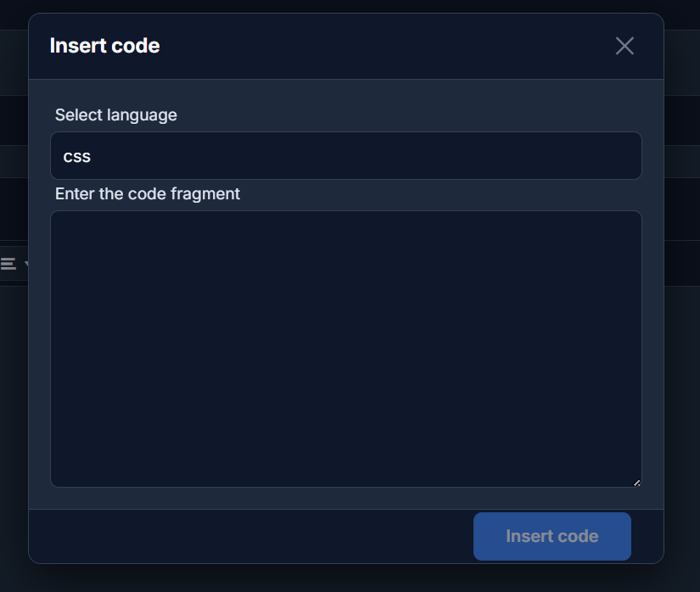The height and width of the screenshot is (592, 700).
Task: Click the dialog footer left of Insert code
Action: pos(255,536)
